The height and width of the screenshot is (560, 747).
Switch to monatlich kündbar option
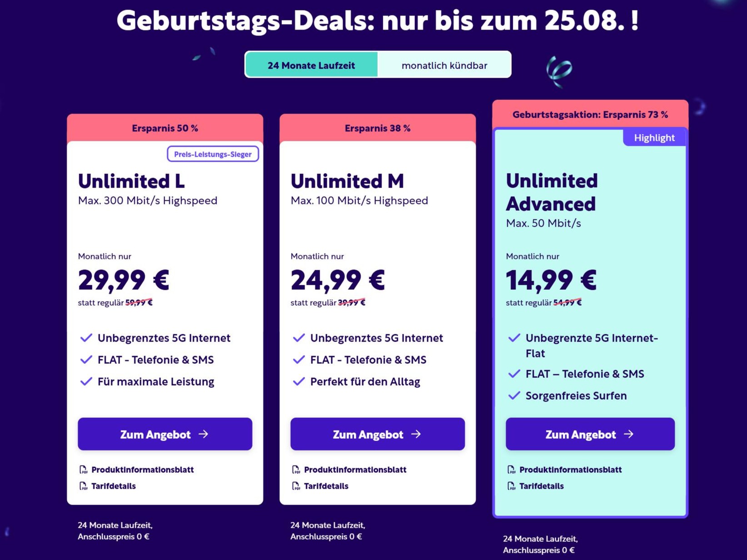point(444,65)
